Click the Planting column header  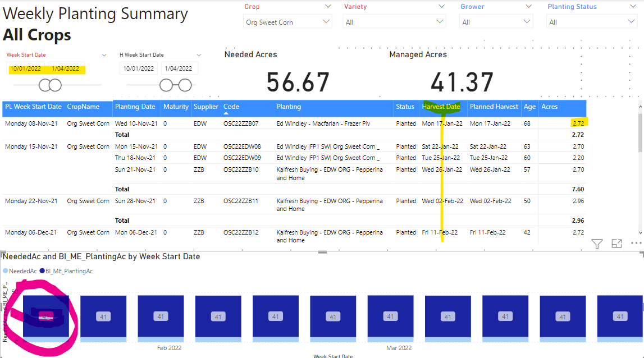[x=289, y=107]
